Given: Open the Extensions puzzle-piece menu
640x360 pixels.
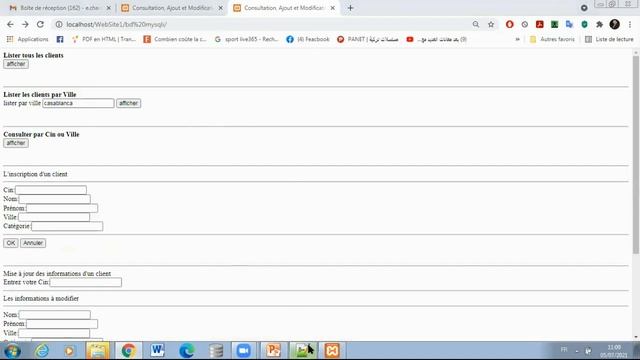Looking at the screenshot, I should click(x=599, y=24).
